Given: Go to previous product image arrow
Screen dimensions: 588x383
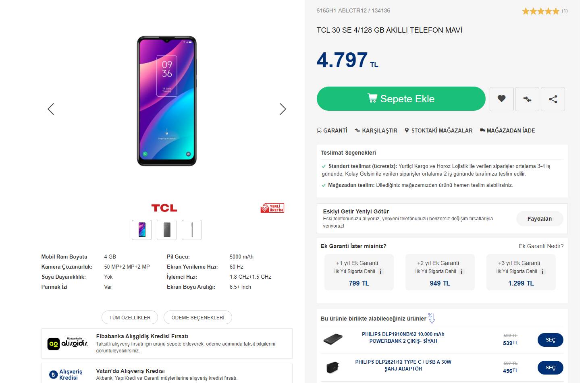Looking at the screenshot, I should [51, 109].
